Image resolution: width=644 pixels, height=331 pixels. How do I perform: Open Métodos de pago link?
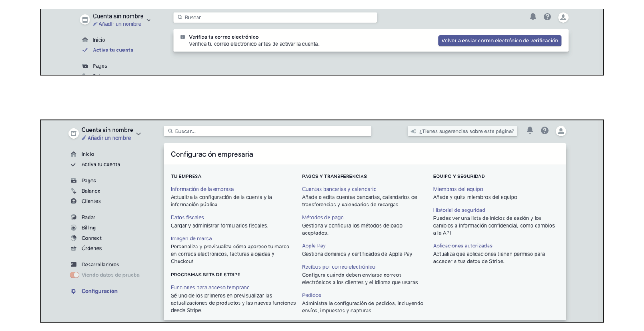pyautogui.click(x=323, y=218)
